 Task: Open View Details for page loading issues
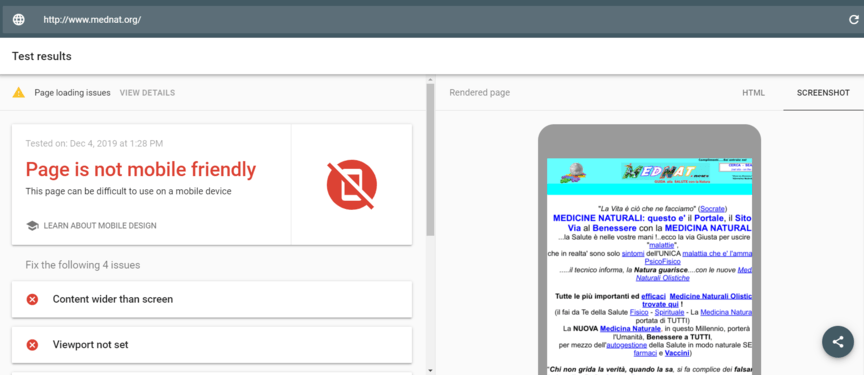coord(147,93)
